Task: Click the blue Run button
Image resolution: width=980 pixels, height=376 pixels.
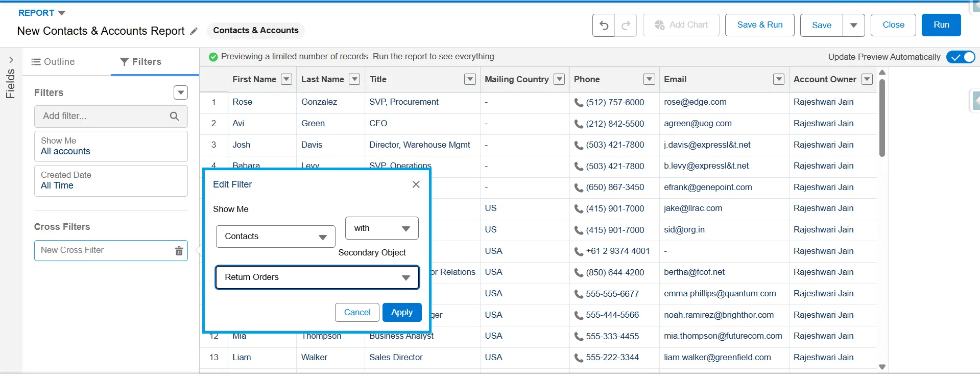Action: pos(942,25)
